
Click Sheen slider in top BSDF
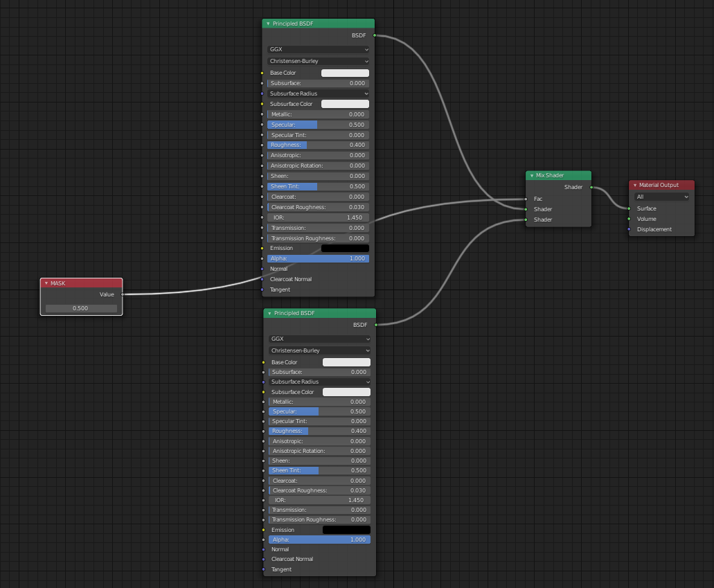coord(319,176)
